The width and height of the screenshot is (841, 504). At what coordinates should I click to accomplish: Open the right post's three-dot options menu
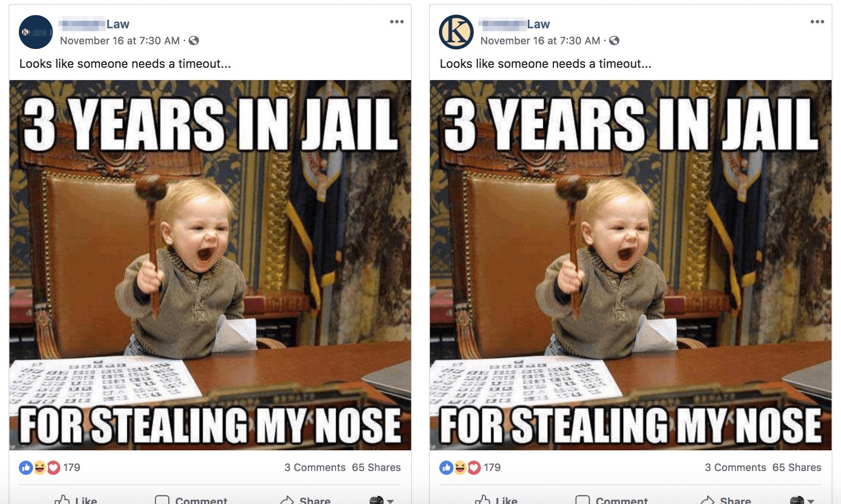(x=817, y=22)
